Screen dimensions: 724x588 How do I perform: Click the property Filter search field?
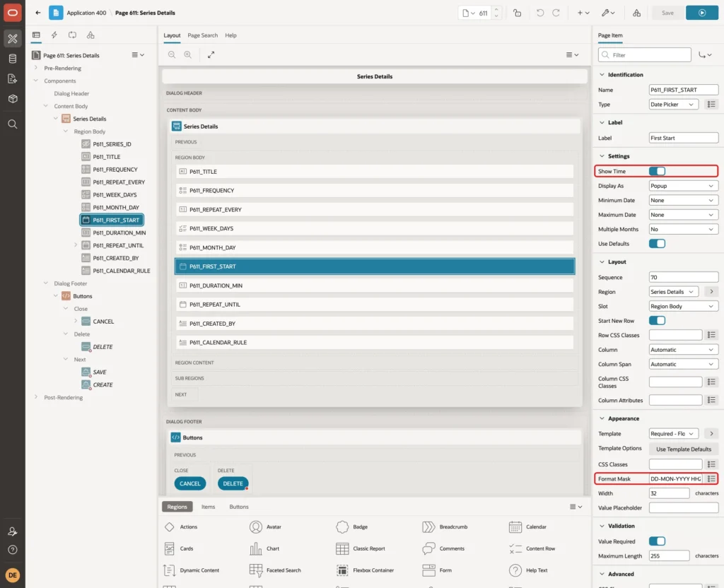(645, 55)
